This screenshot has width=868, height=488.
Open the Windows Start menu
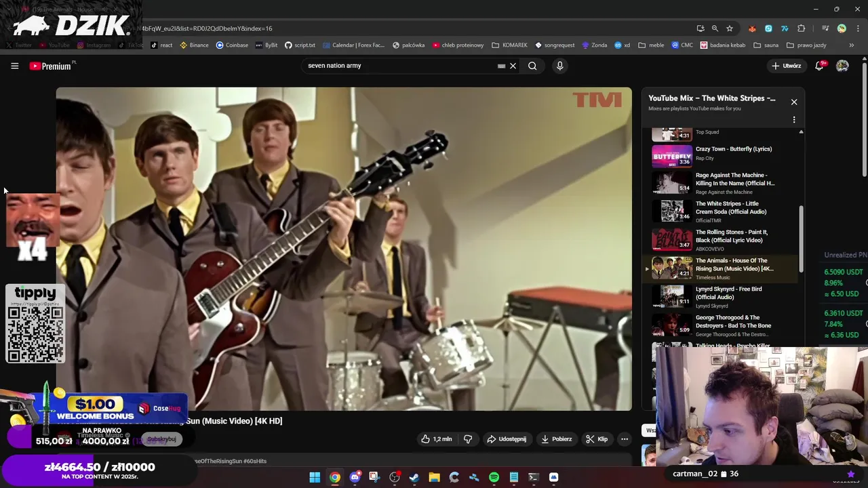[315, 477]
